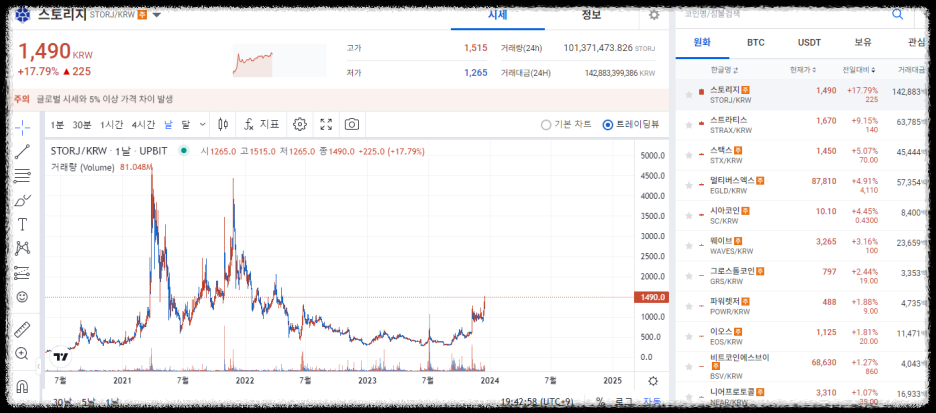936x413 pixels.
Task: Open chart settings gear in chart toolbar
Action: click(300, 124)
